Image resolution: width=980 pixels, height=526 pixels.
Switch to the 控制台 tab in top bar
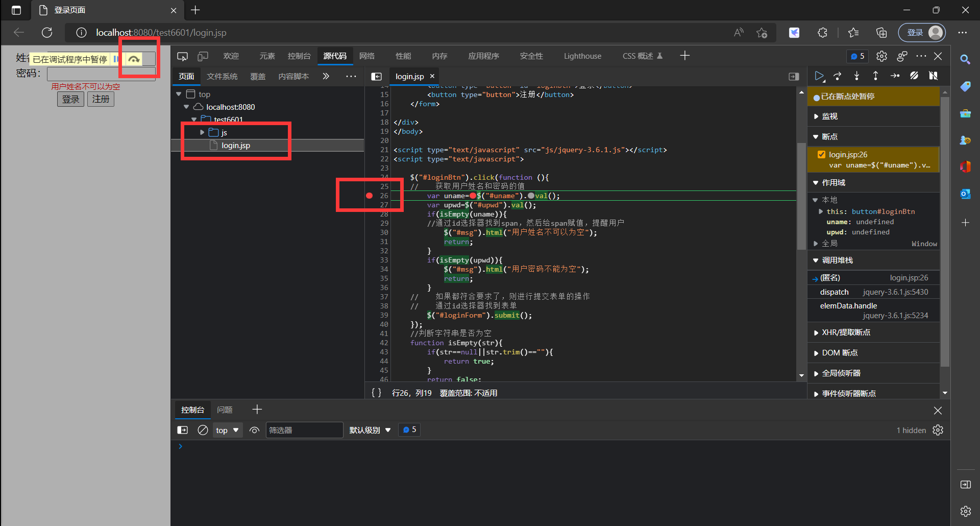tap(299, 56)
